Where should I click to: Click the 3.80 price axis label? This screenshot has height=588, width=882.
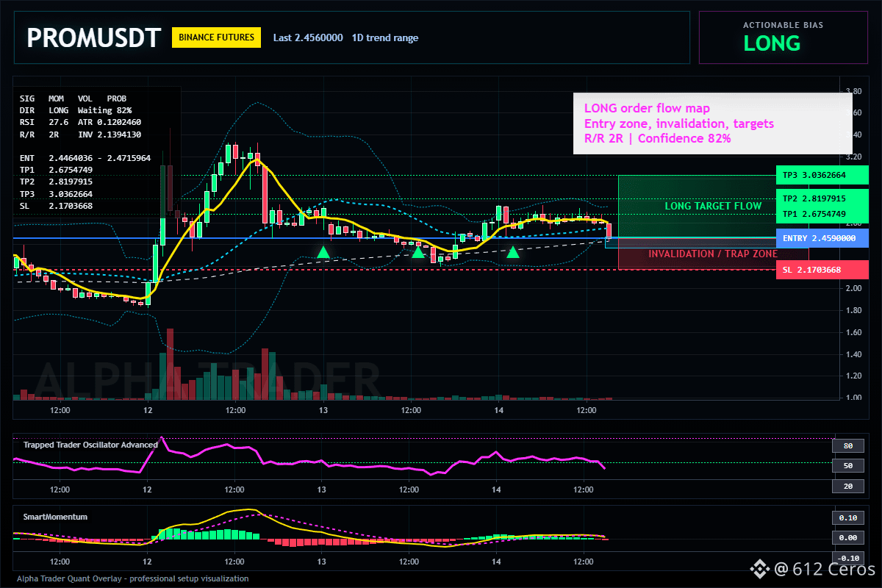point(853,91)
